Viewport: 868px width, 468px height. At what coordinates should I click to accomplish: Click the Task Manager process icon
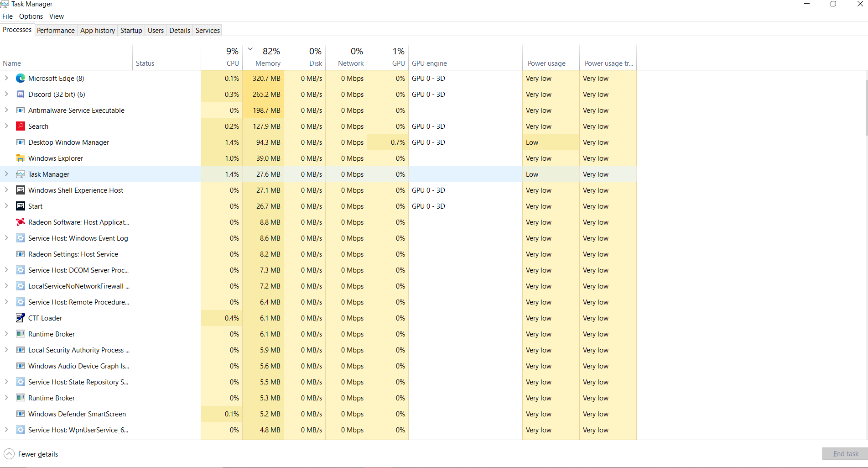21,174
